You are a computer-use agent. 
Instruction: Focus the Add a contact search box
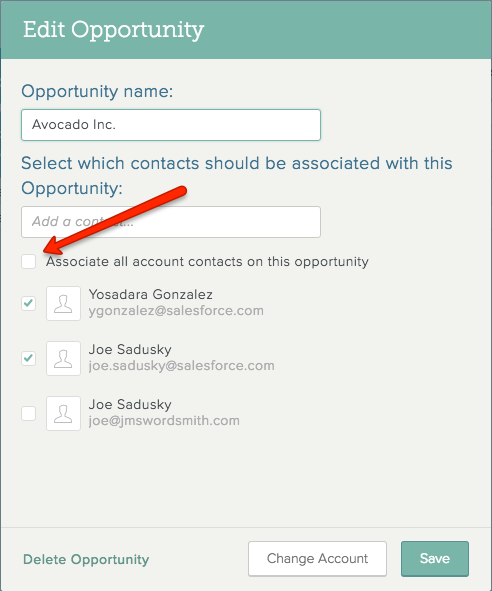pyautogui.click(x=171, y=222)
